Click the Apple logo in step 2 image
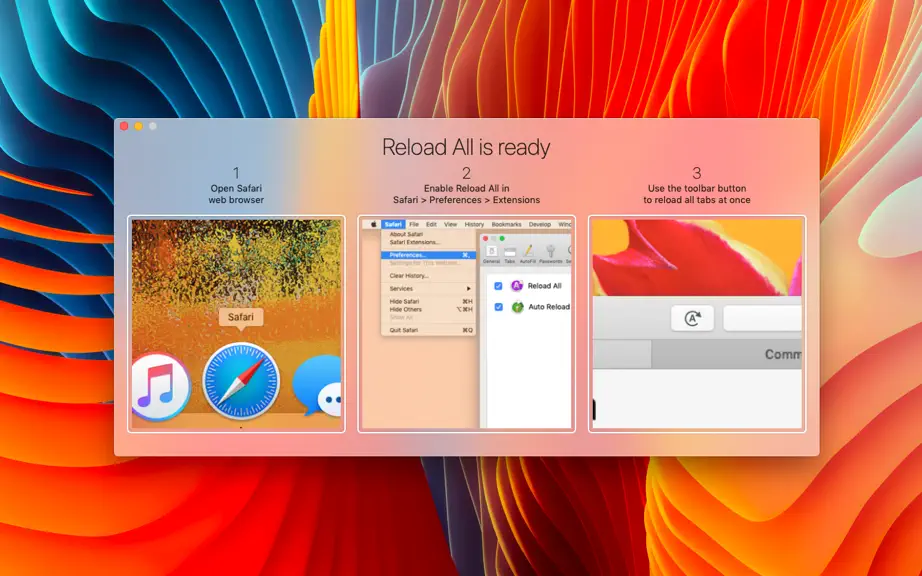This screenshot has width=922, height=576. (373, 225)
